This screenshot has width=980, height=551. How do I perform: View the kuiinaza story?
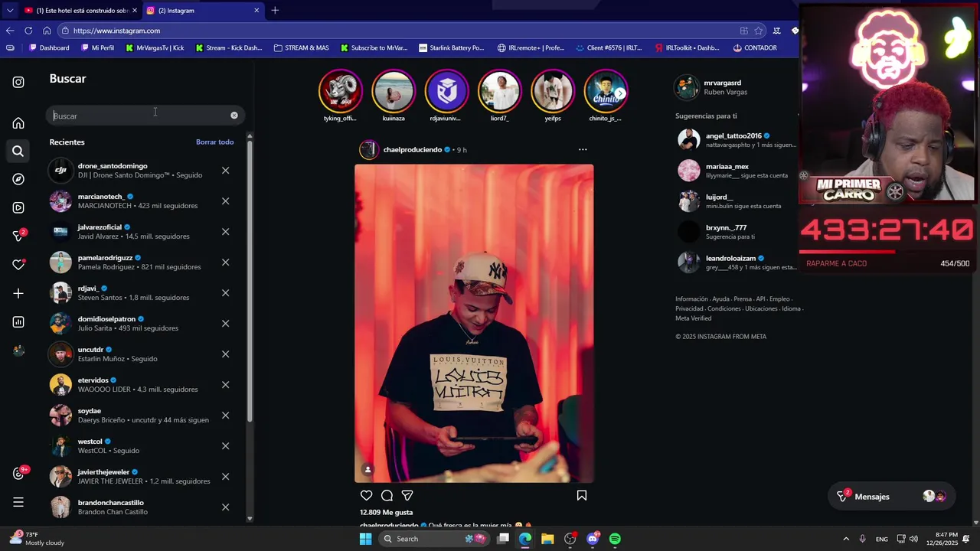394,92
